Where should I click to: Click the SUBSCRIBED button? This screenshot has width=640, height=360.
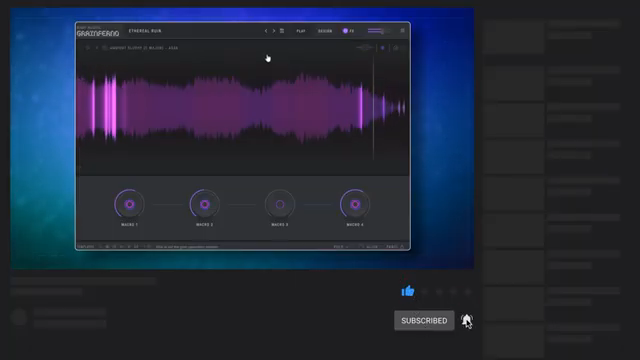tap(424, 320)
